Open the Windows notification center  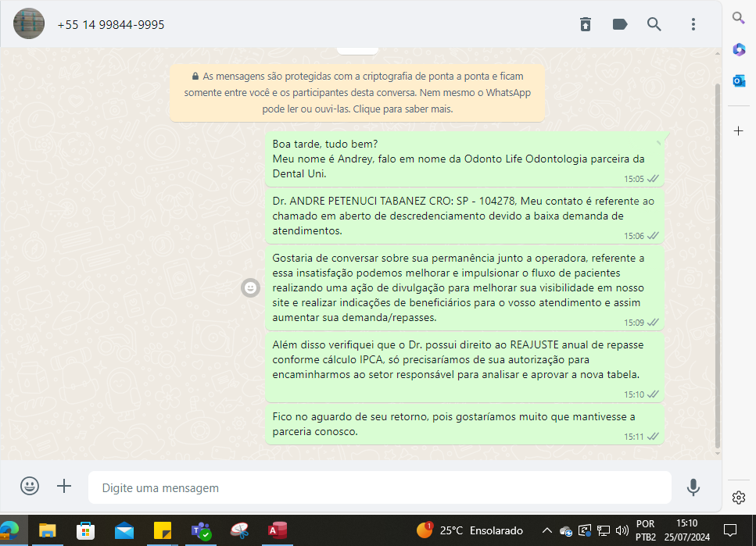click(730, 530)
